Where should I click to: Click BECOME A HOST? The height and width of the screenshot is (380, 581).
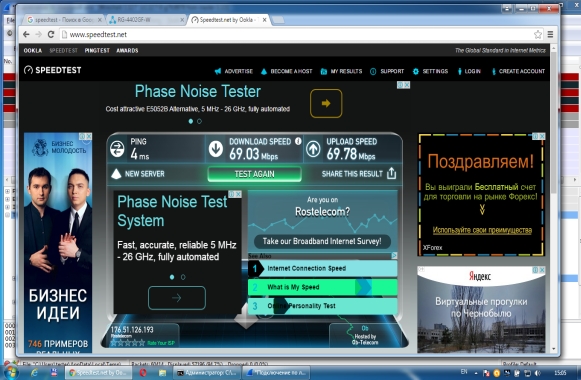click(x=286, y=71)
